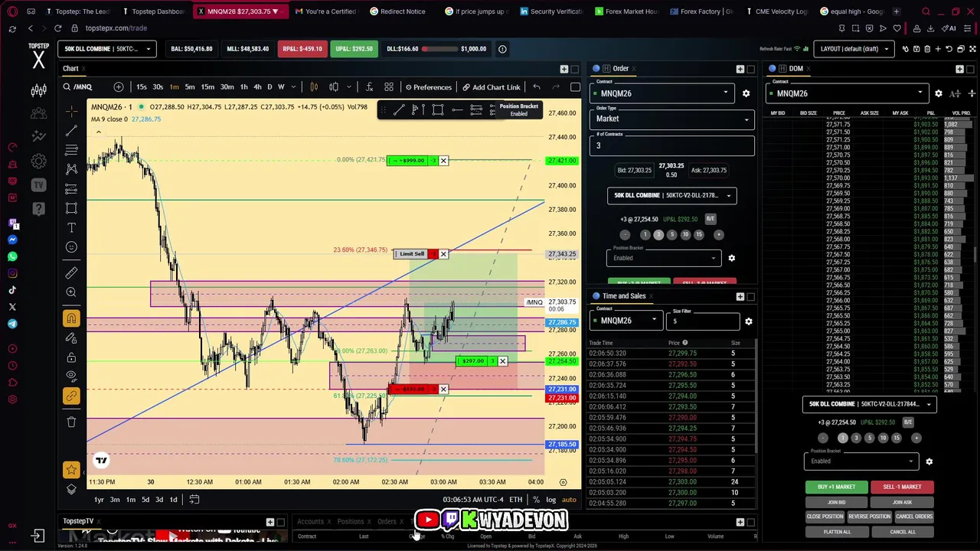This screenshot has width=980, height=551.
Task: Remove drawings with trash icon
Action: tap(71, 422)
